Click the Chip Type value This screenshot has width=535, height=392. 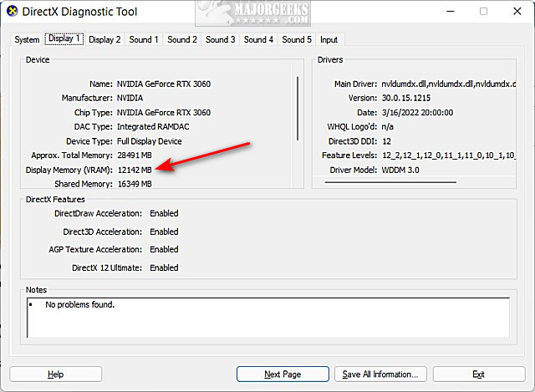pyautogui.click(x=164, y=113)
